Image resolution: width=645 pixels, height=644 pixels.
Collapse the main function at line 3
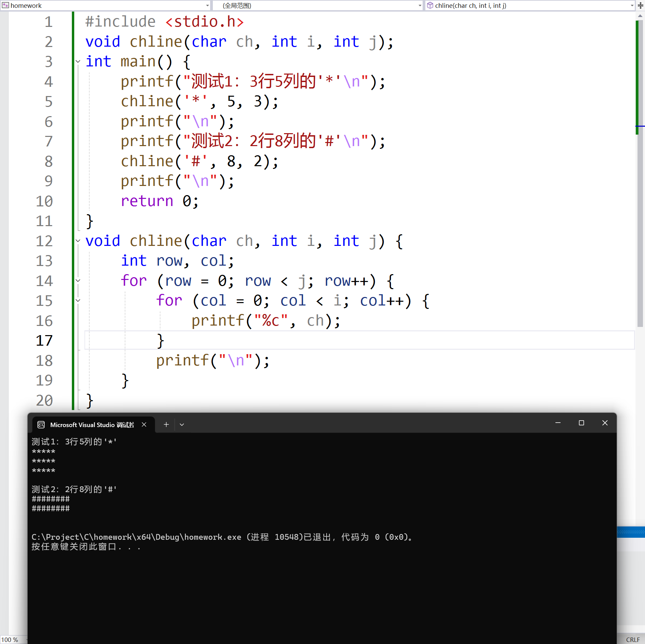tap(78, 62)
